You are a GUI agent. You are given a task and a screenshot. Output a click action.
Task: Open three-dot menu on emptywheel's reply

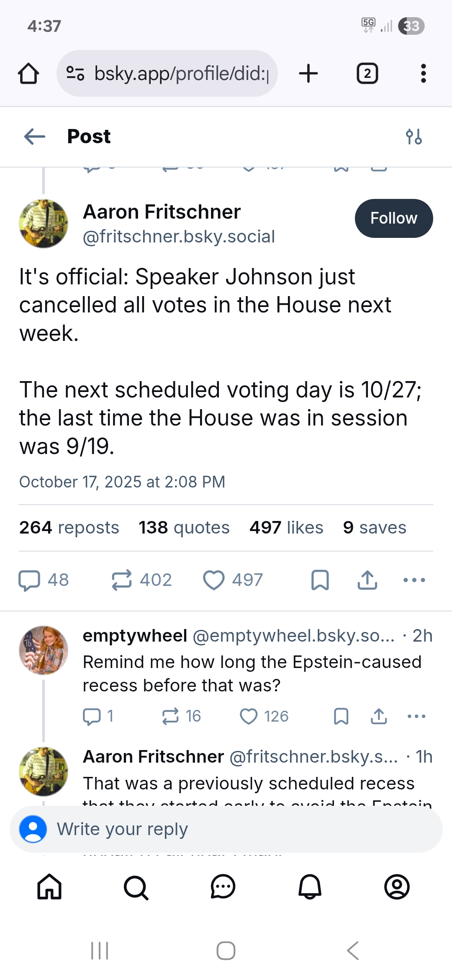[416, 716]
